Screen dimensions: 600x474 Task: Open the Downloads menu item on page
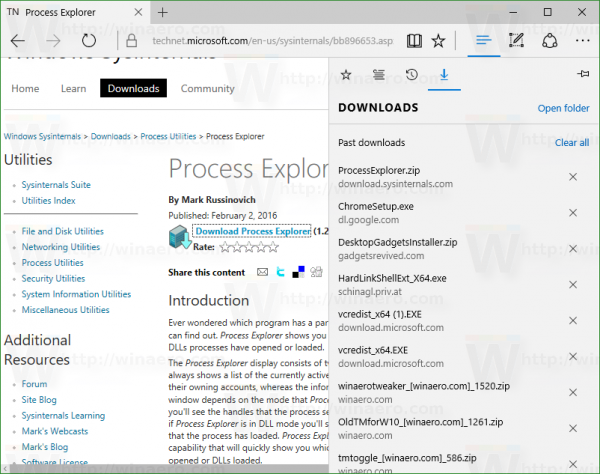pyautogui.click(x=134, y=88)
